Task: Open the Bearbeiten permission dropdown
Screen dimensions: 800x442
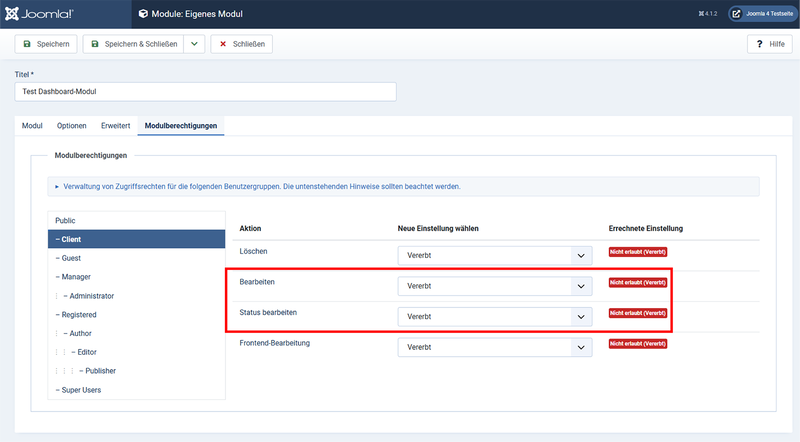Action: pos(495,287)
